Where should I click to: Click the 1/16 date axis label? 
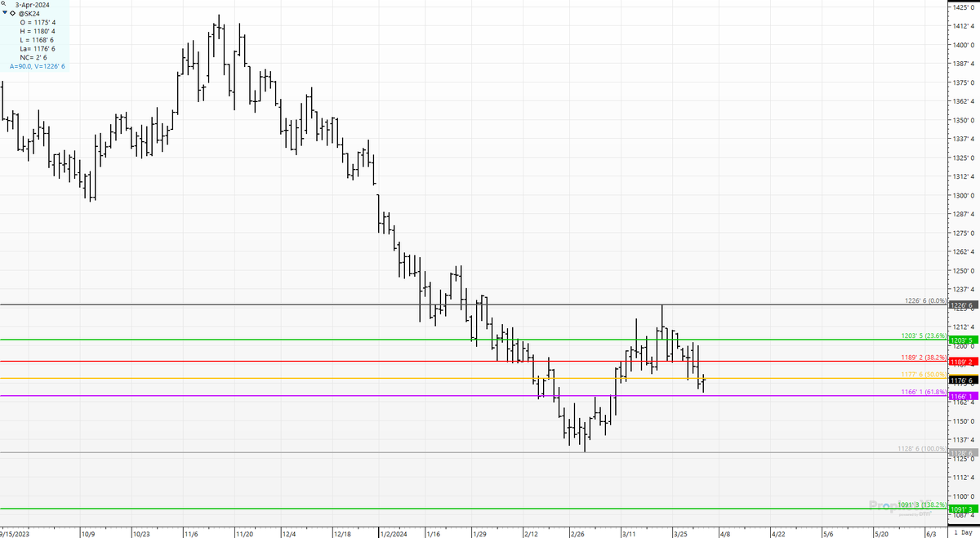pos(433,535)
